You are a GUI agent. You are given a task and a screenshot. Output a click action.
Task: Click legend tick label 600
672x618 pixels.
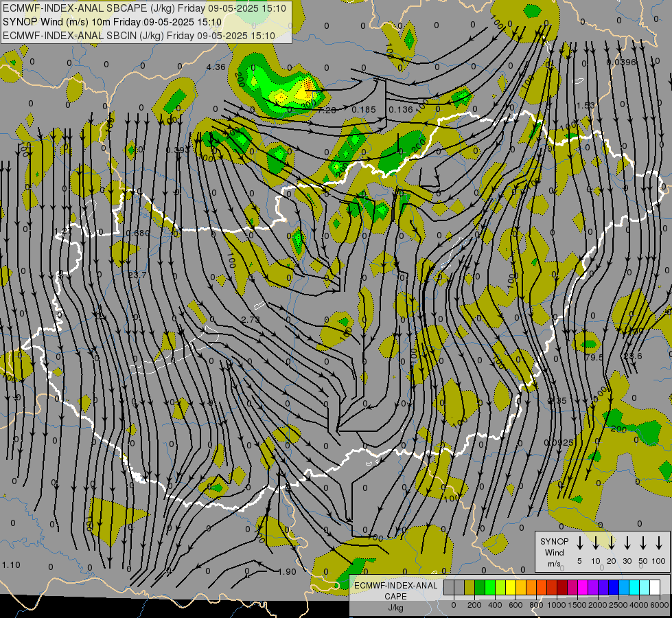pos(515,605)
